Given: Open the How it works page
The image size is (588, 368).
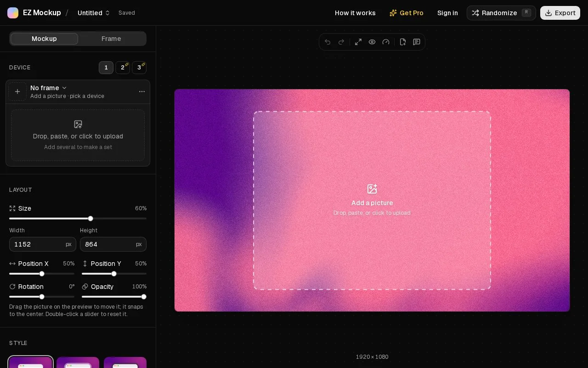Looking at the screenshot, I should point(355,13).
